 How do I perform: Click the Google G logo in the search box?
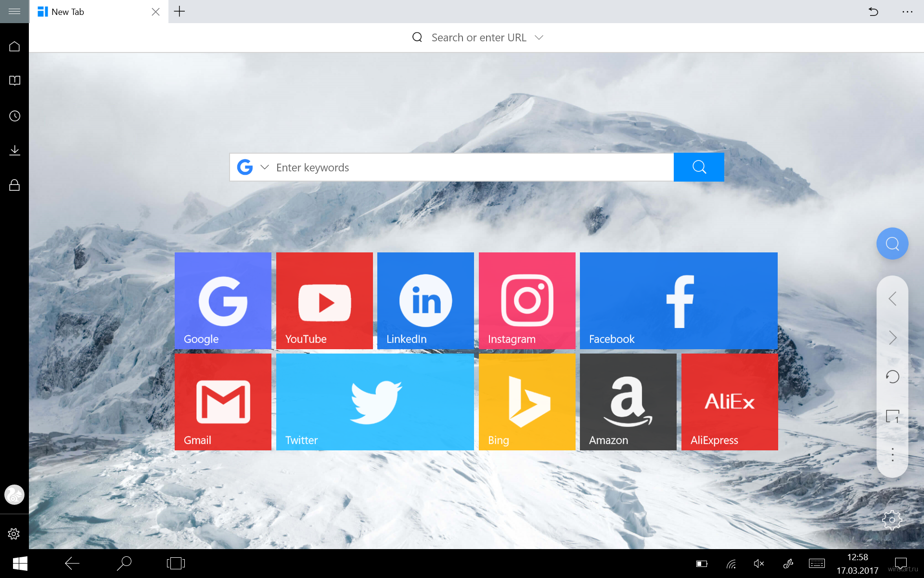tap(245, 167)
